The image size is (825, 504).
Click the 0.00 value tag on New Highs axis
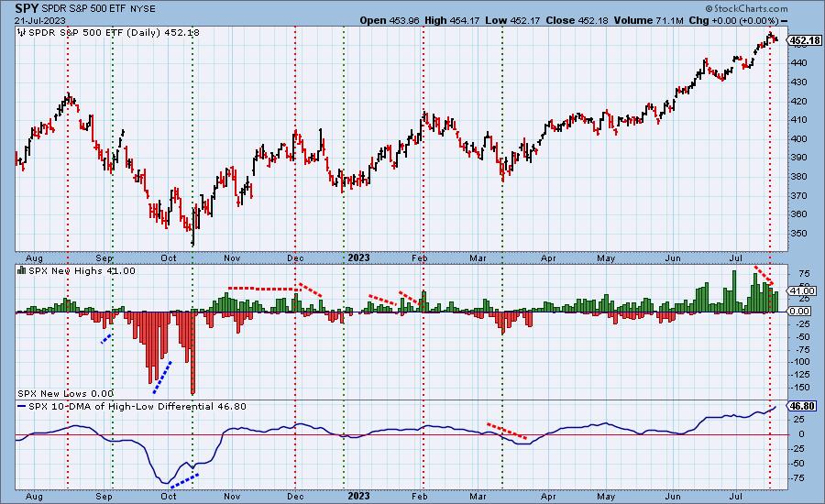(800, 311)
